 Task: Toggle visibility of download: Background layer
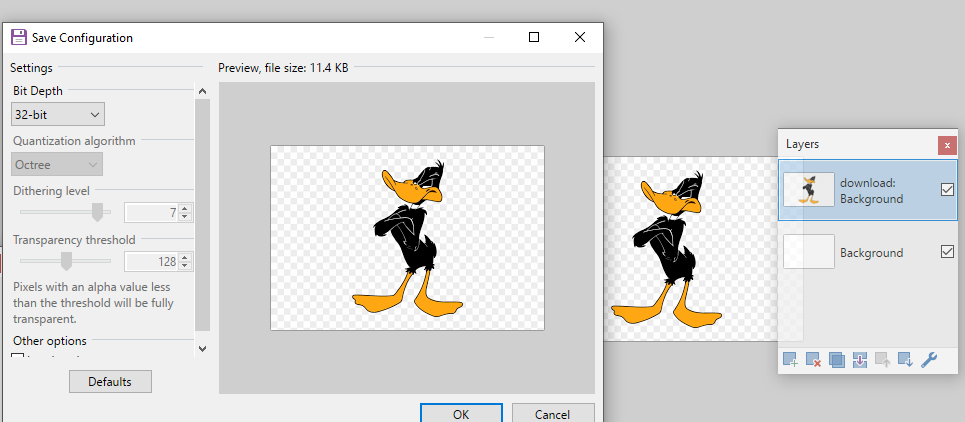point(947,190)
